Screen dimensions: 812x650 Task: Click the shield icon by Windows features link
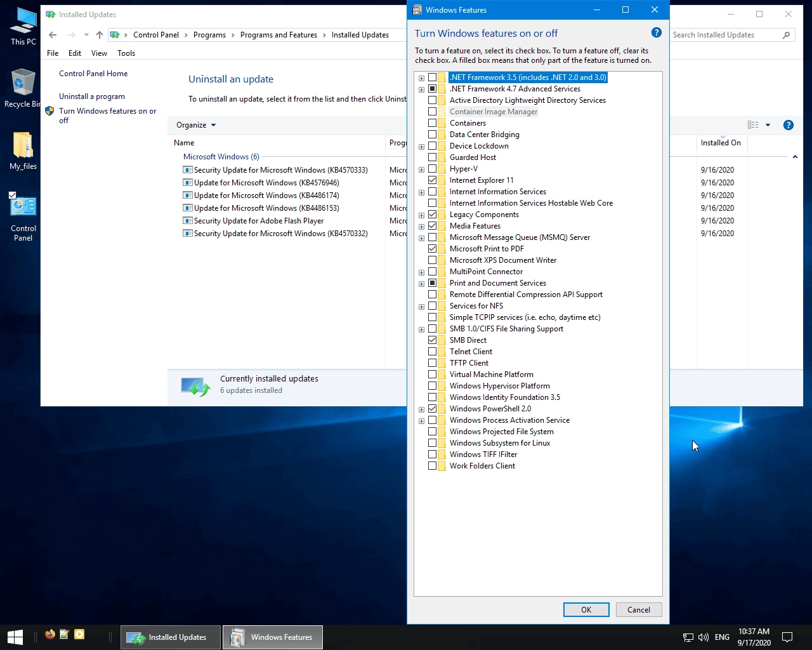pos(49,111)
